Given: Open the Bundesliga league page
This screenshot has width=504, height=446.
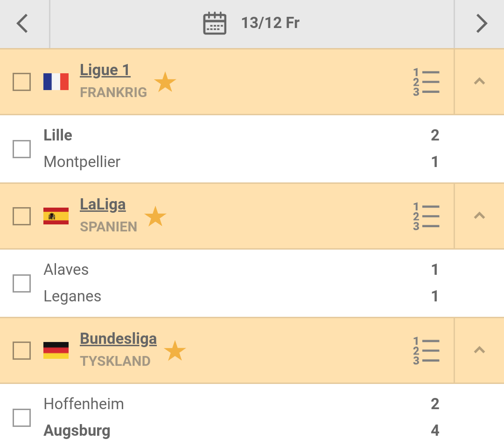Looking at the screenshot, I should click(118, 339).
